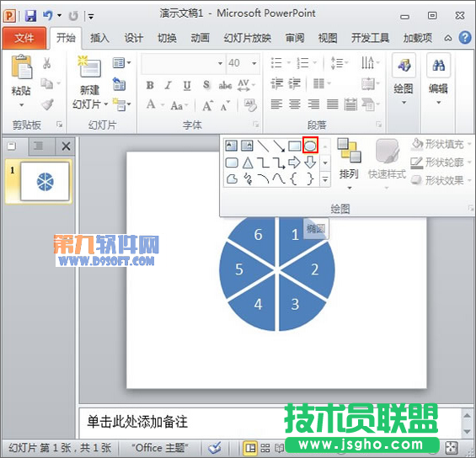This screenshot has height=458, width=476.
Task: Select slide 1 thumbnail
Action: coord(45,181)
